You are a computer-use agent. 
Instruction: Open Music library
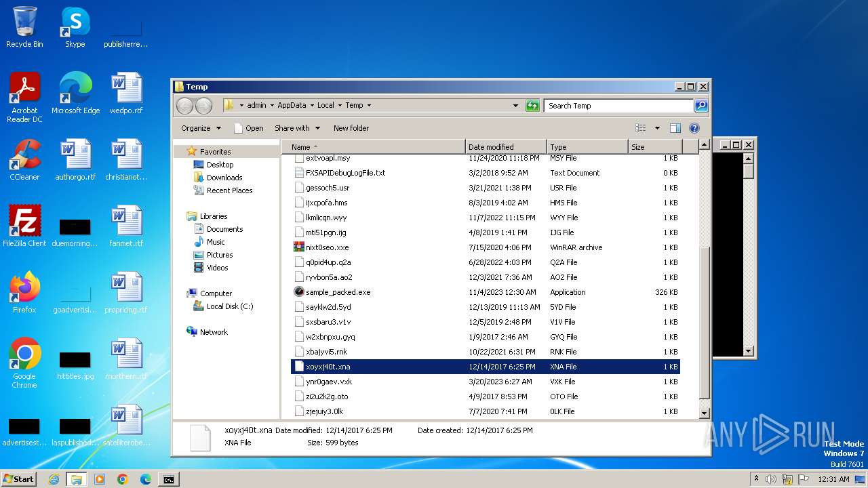(x=216, y=242)
